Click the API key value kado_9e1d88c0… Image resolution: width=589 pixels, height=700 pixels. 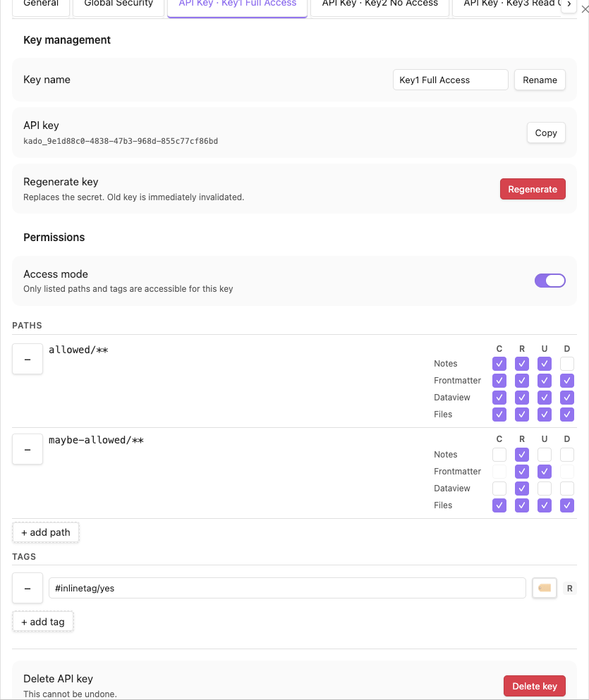tap(121, 141)
